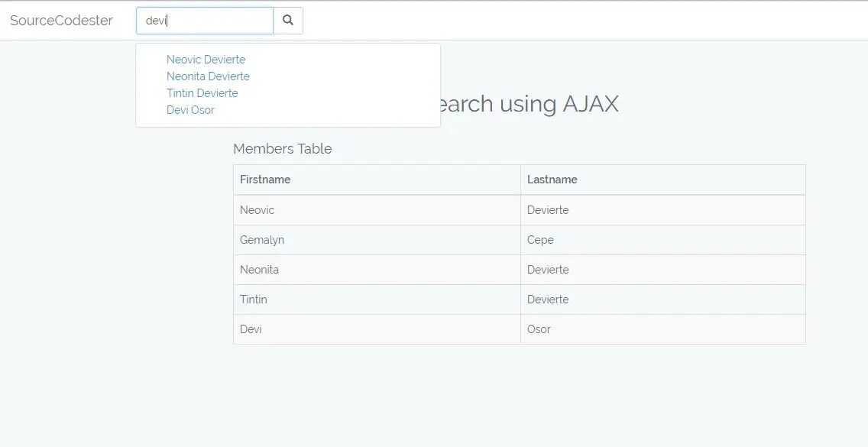The width and height of the screenshot is (868, 447).
Task: Click the SourceCodester brand link
Action: (61, 21)
